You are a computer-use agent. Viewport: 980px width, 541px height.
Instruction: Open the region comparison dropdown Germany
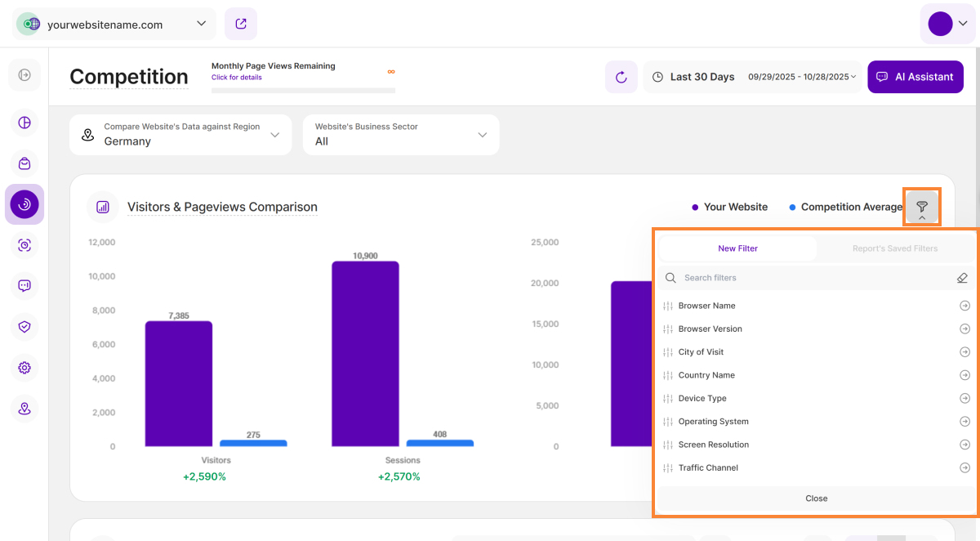180,135
